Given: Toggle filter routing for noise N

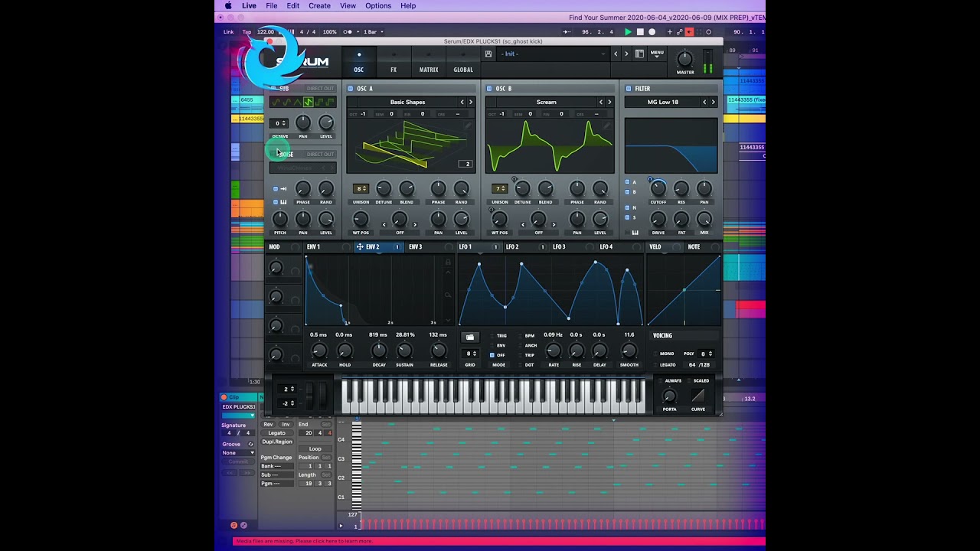Looking at the screenshot, I should pyautogui.click(x=628, y=207).
